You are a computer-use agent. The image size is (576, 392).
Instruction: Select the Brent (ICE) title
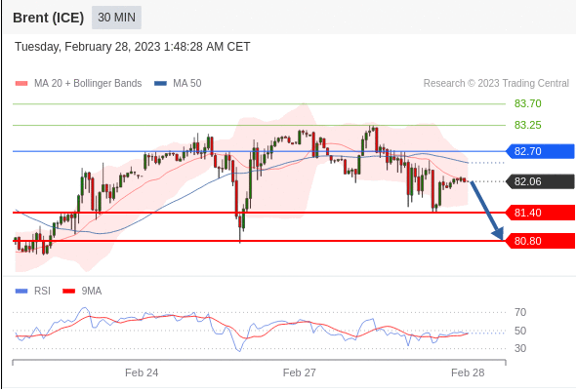48,18
